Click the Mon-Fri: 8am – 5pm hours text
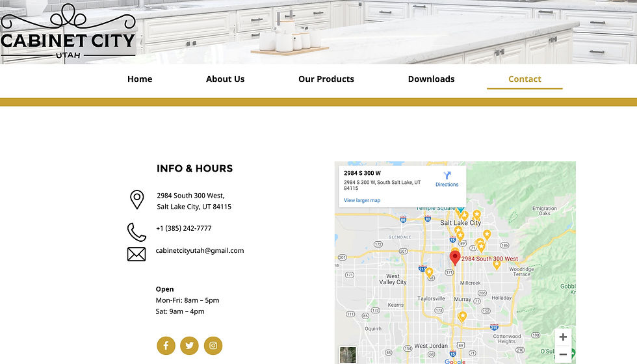Image resolution: width=637 pixels, height=364 pixels. tap(187, 300)
